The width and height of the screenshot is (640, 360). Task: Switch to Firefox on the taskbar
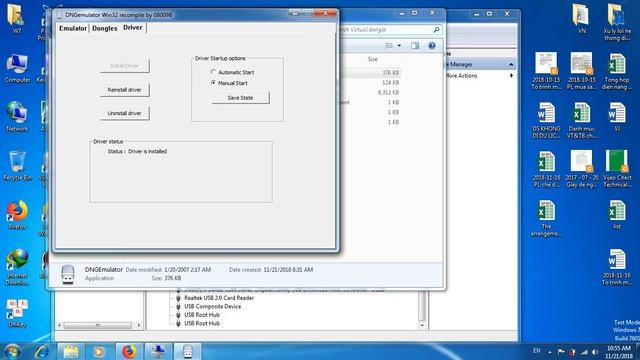click(x=129, y=351)
